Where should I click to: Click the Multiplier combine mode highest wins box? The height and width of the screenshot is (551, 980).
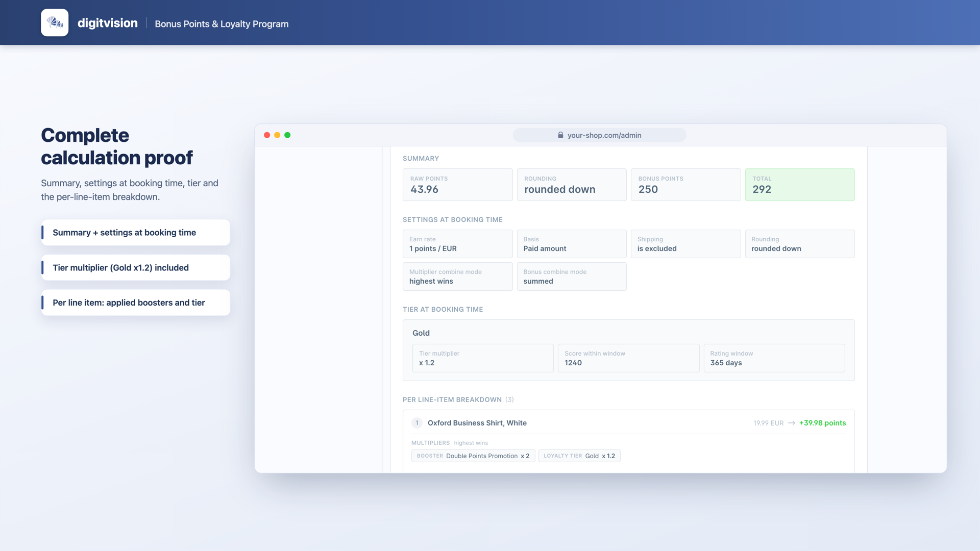[457, 277]
